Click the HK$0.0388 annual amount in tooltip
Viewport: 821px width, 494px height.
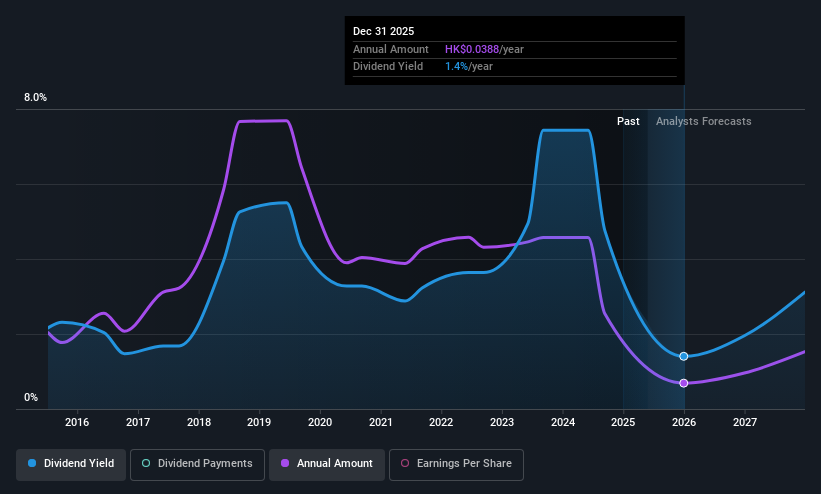(472, 49)
